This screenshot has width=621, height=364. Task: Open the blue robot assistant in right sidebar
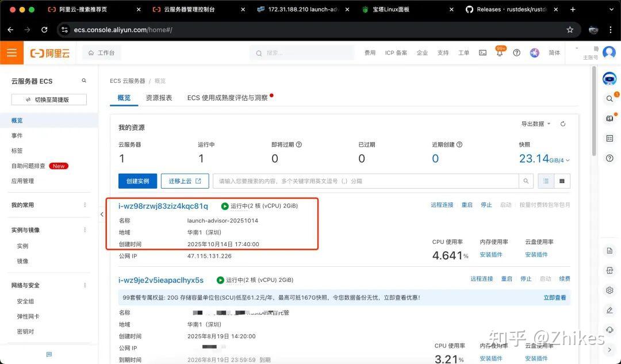tap(609, 79)
